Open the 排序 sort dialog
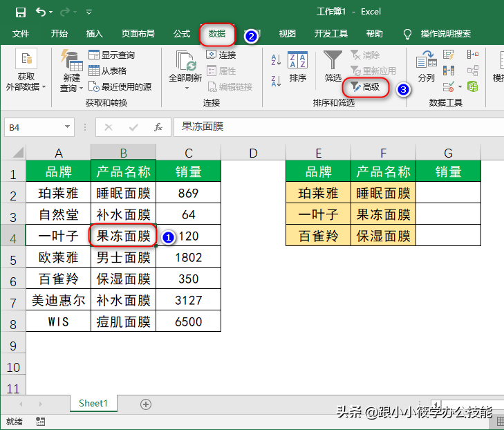Viewport: 504px width, 430px height. point(298,66)
